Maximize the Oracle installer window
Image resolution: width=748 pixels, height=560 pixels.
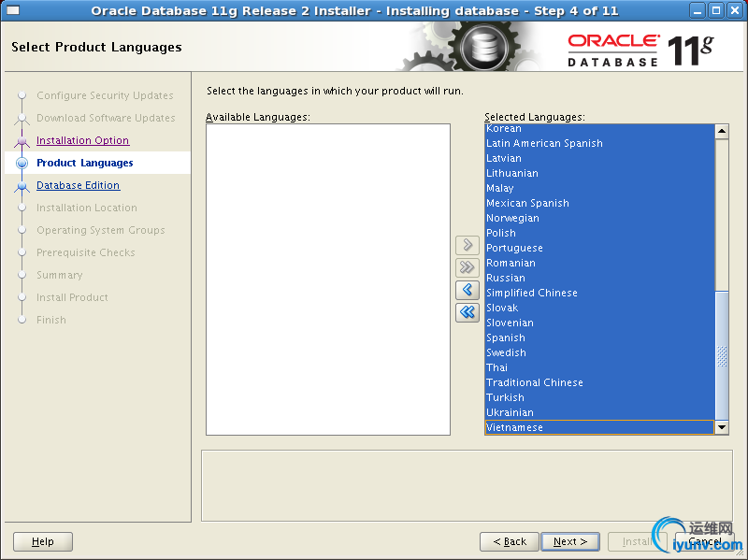point(716,10)
